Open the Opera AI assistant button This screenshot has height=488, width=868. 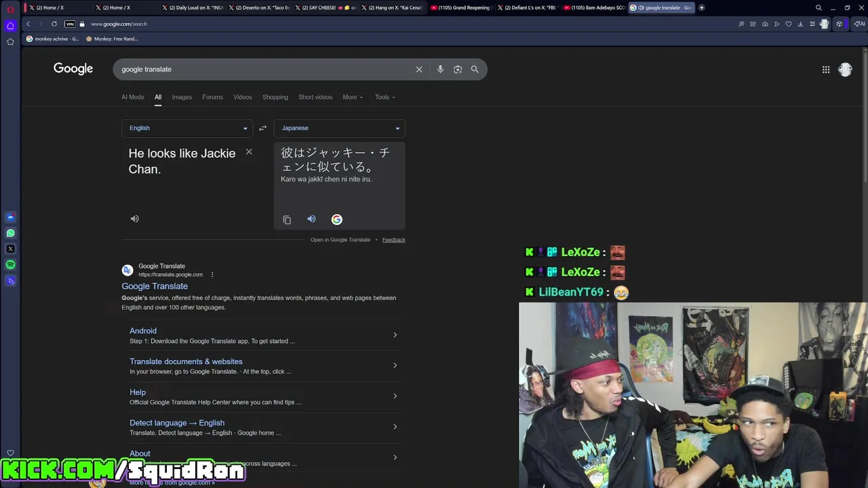coord(859,24)
